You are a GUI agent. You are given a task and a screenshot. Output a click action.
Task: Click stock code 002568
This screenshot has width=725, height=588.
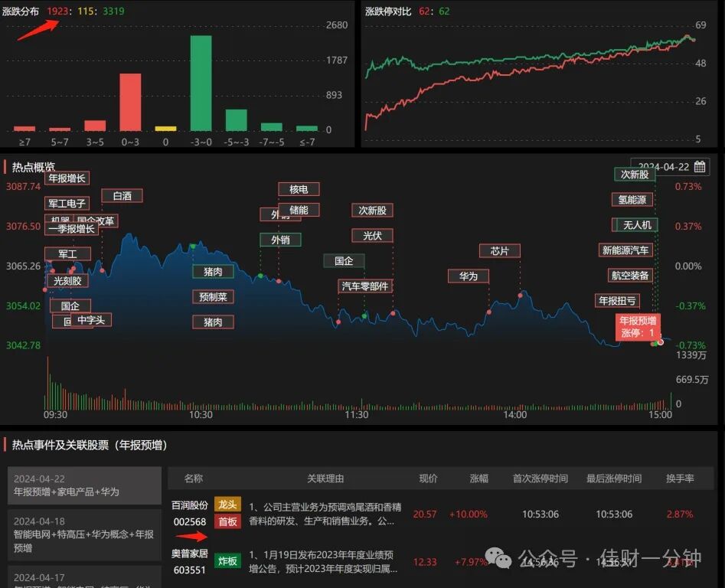click(190, 522)
